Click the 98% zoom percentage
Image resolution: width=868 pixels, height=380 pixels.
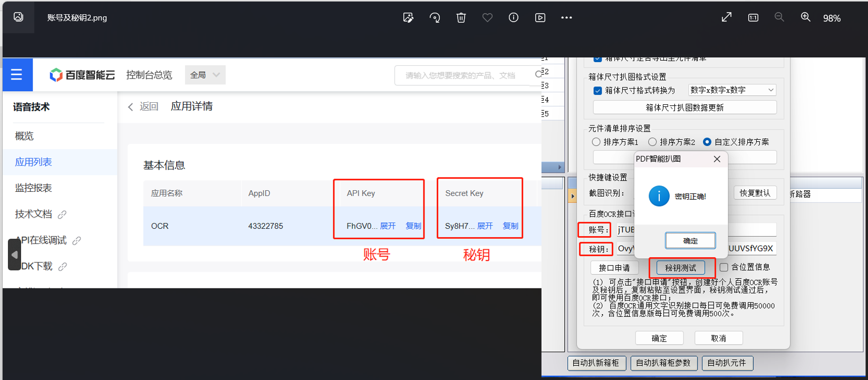click(x=832, y=18)
